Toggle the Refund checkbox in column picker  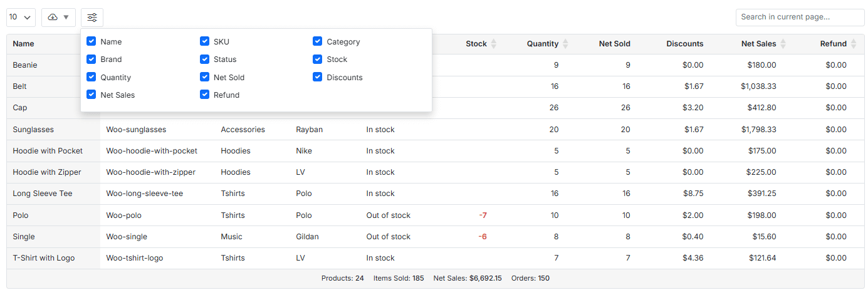pyautogui.click(x=204, y=95)
